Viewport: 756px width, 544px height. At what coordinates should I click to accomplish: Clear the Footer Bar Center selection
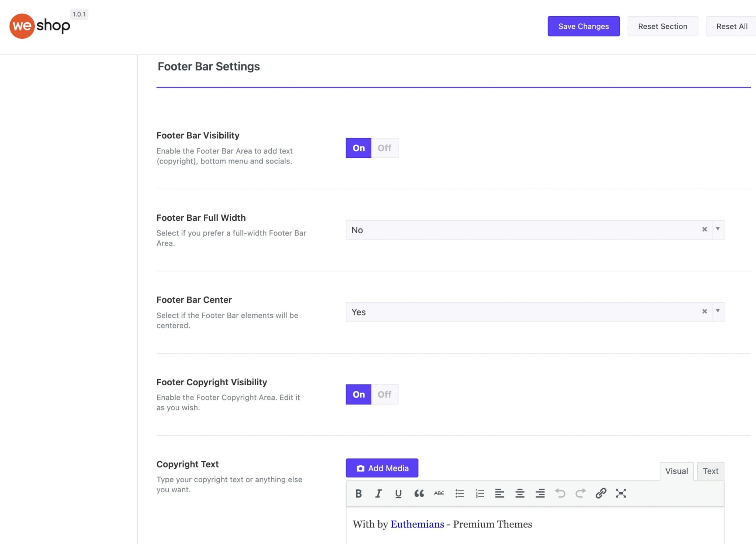click(705, 311)
